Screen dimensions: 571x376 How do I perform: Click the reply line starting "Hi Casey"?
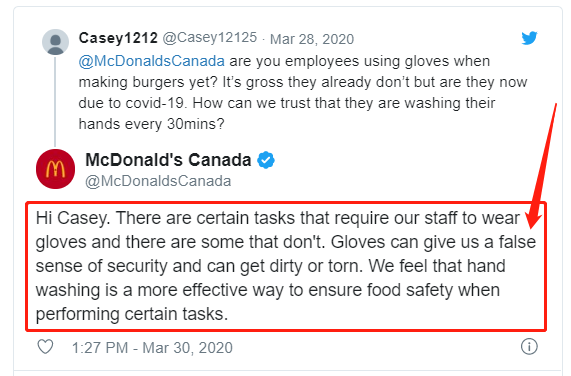(277, 218)
